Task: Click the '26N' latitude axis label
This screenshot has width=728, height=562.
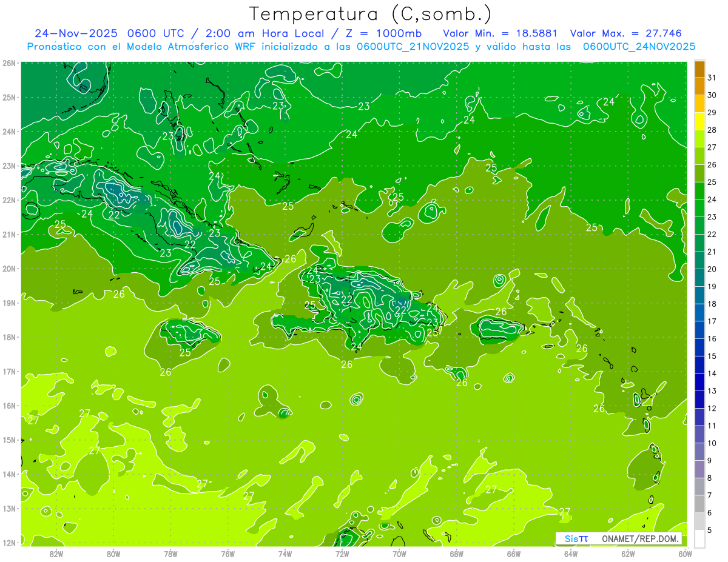Action: point(9,63)
